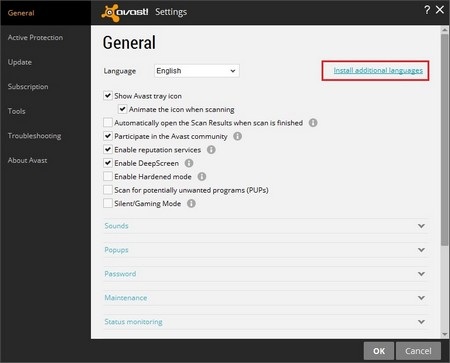Show info for Automatically open Scan Results
Image resolution: width=450 pixels, height=363 pixels.
tap(313, 123)
